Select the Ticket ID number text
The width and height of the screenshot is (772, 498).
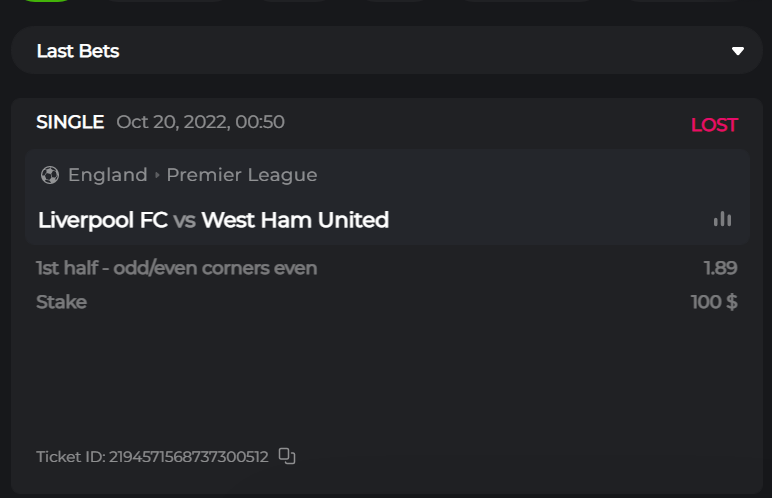click(186, 457)
